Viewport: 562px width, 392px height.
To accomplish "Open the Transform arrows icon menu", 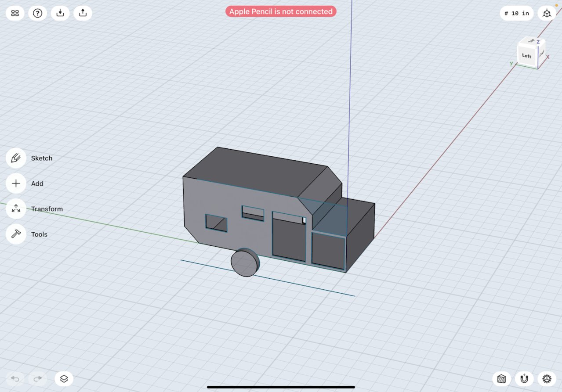I will (x=16, y=209).
